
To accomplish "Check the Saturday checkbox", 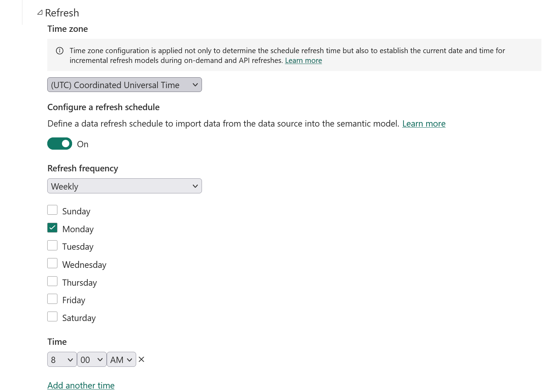I will (52, 316).
